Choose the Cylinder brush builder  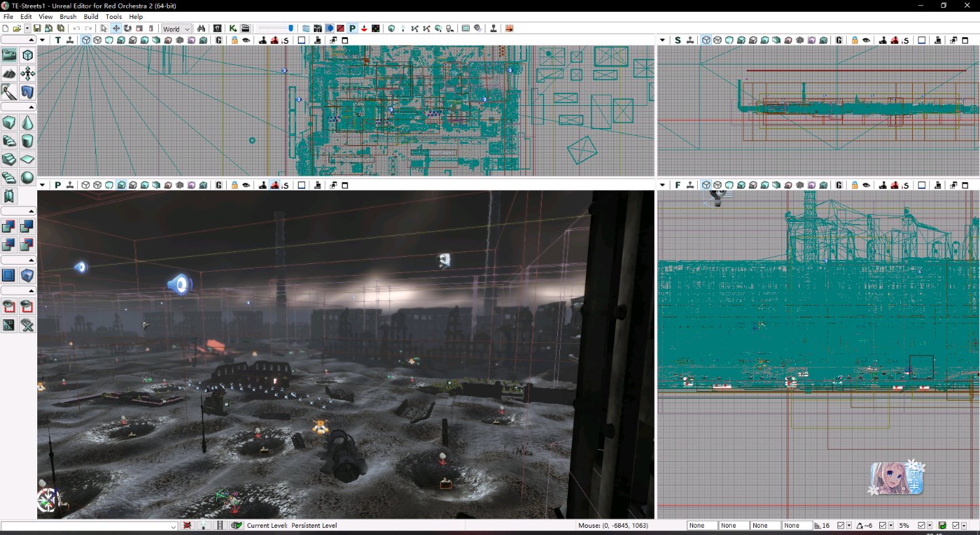tap(27, 141)
